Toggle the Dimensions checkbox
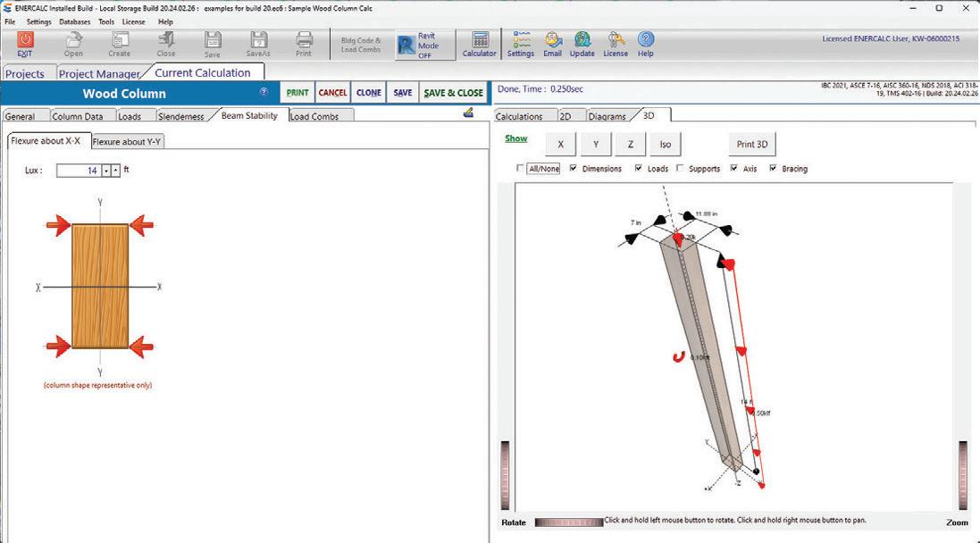980x543 pixels. coord(574,168)
